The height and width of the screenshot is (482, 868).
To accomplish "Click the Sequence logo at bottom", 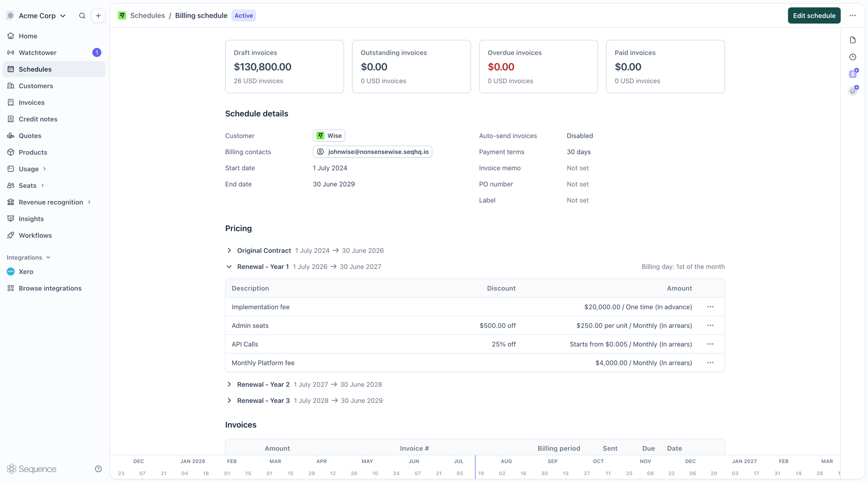I will tap(32, 469).
